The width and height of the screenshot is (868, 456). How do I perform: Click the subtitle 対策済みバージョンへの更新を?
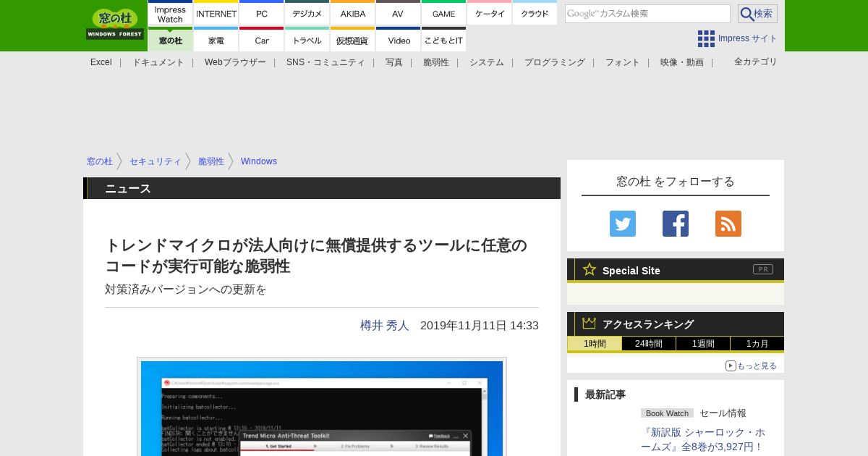pos(186,290)
